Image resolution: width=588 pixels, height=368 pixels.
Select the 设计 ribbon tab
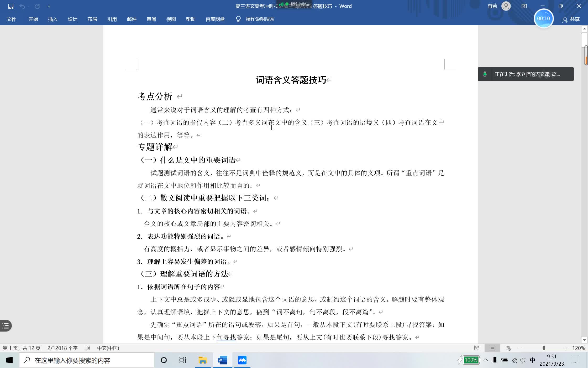click(72, 19)
